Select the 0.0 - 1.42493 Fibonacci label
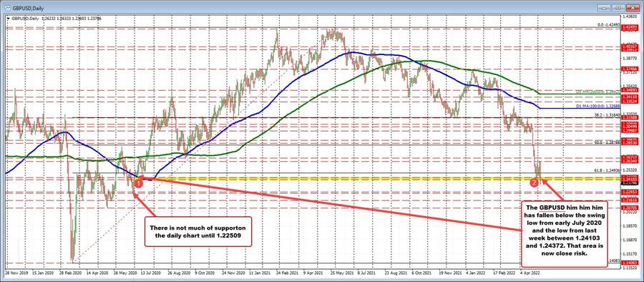 [609, 24]
